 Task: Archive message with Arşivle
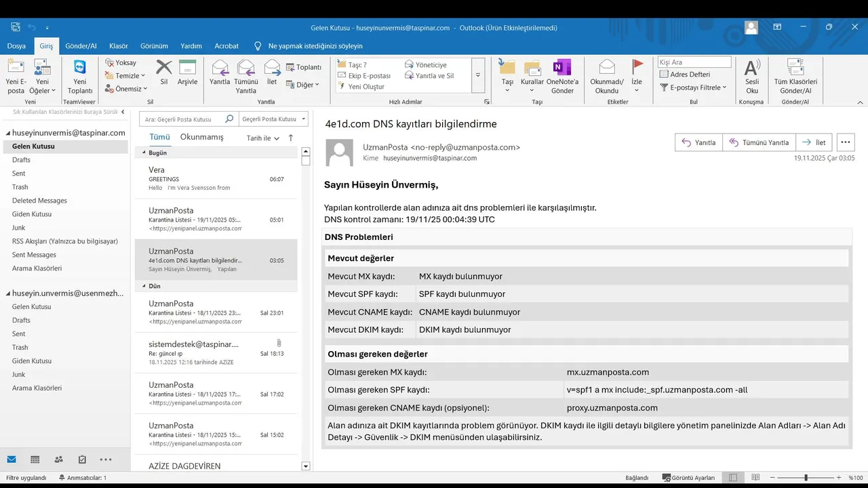(187, 73)
